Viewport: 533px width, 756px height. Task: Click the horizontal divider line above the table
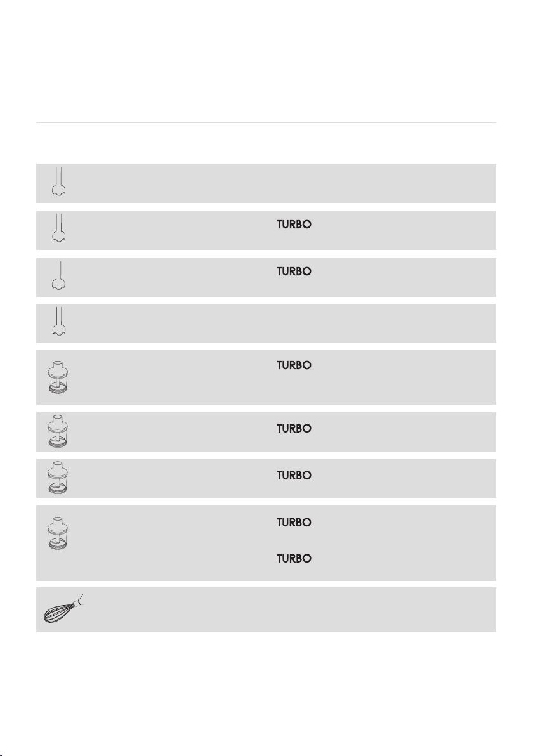click(266, 122)
